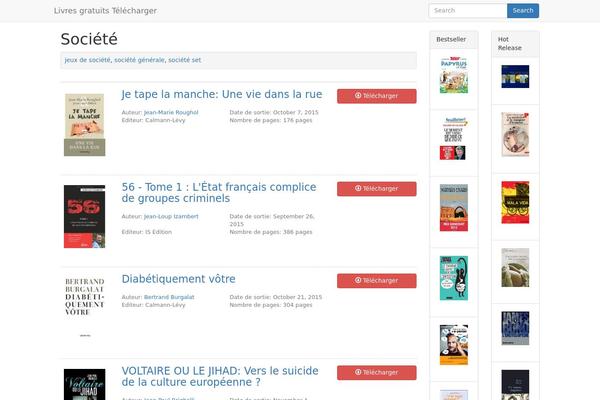
Task: Open the société set tag link
Action: pyautogui.click(x=184, y=60)
